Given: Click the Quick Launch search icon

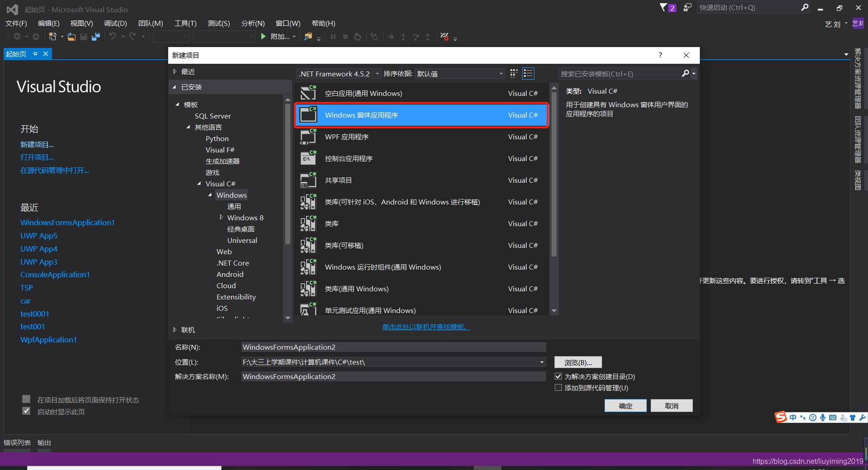Looking at the screenshot, I should click(x=805, y=7).
